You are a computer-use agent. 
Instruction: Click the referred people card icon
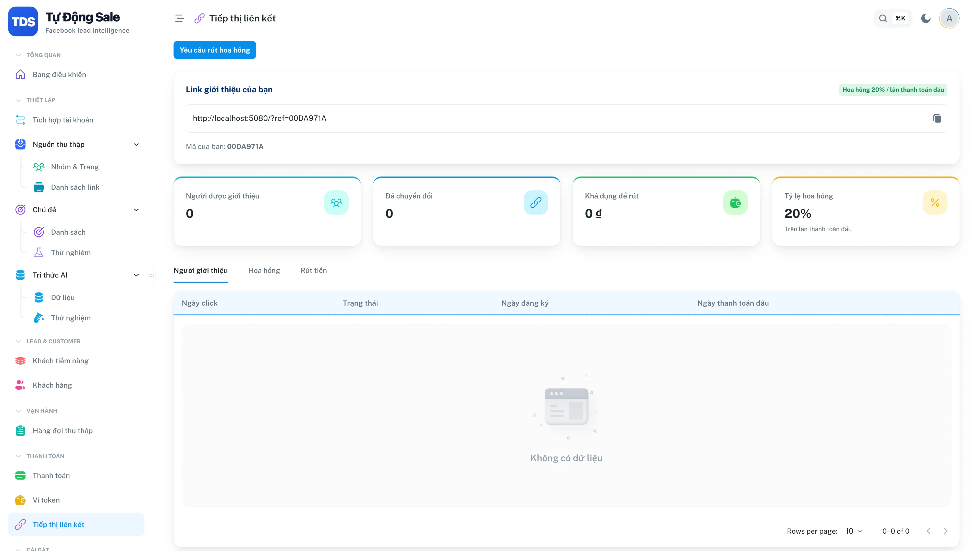(x=336, y=203)
